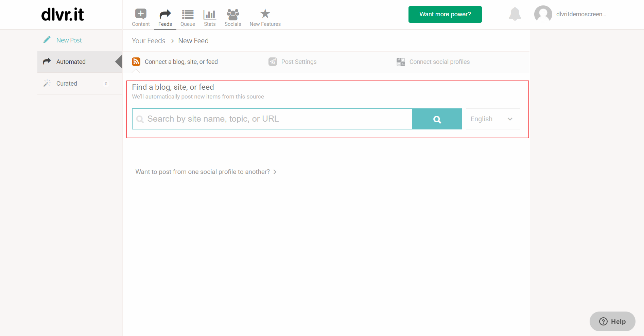Image resolution: width=644 pixels, height=336 pixels.
Task: Open the Automated sidebar item
Action: [80, 62]
